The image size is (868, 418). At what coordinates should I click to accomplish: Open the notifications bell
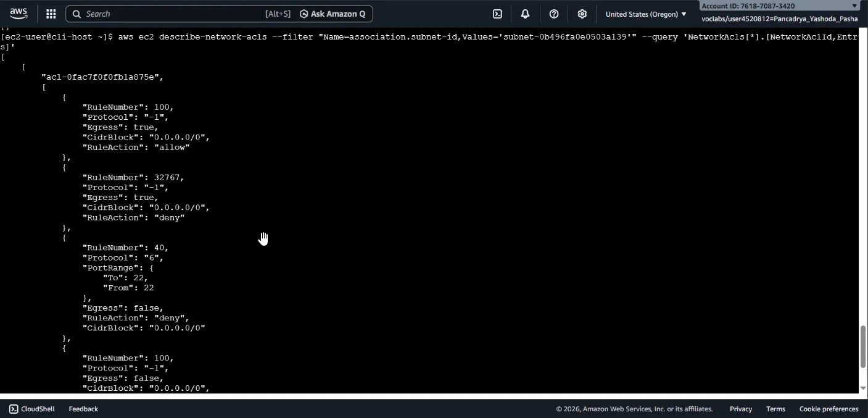click(525, 14)
